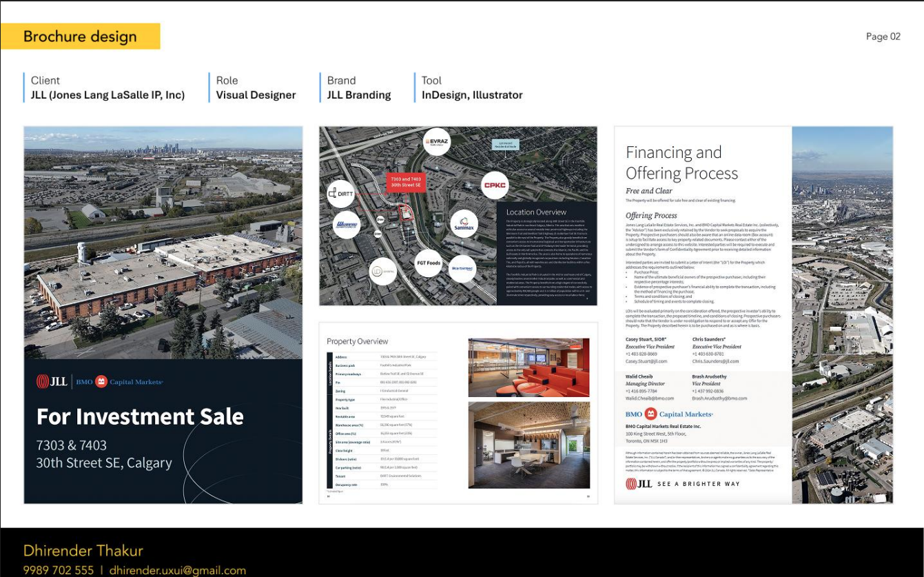Click the CPKC logo circle on the map
924x577 pixels.
click(x=495, y=185)
